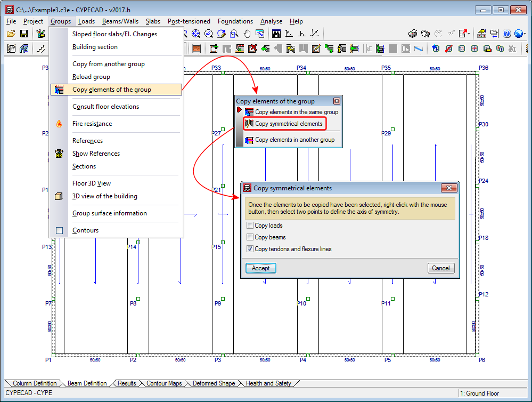
Task: Uncheck Copy tendons and flexure lines
Action: [x=250, y=249]
